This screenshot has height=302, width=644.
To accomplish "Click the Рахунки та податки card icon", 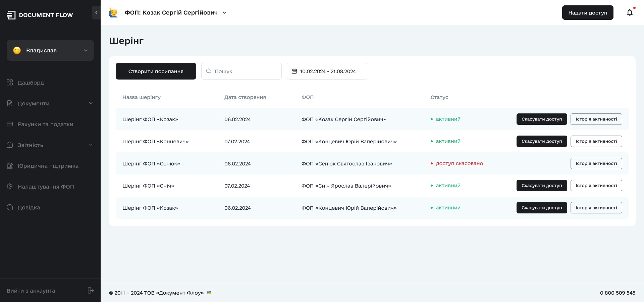I will 10,124.
